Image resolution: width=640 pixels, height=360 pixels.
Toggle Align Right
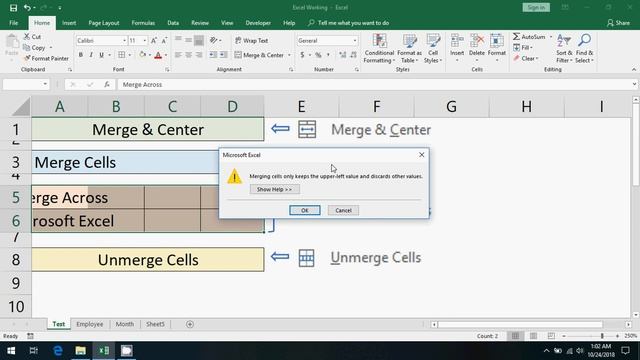pos(199,55)
